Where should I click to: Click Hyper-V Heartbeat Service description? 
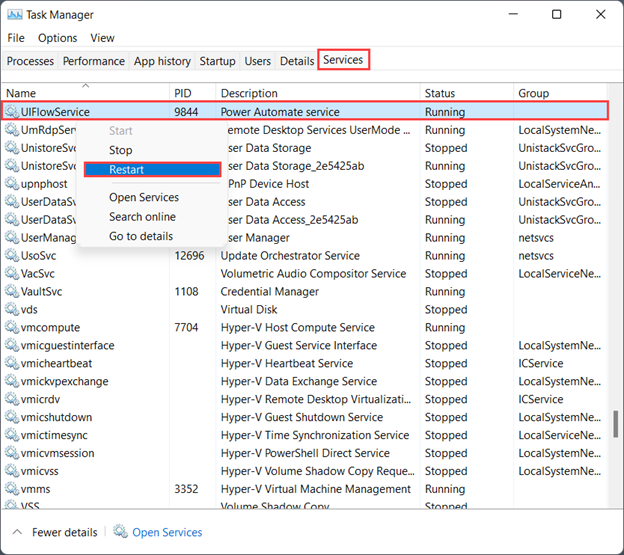tap(287, 363)
